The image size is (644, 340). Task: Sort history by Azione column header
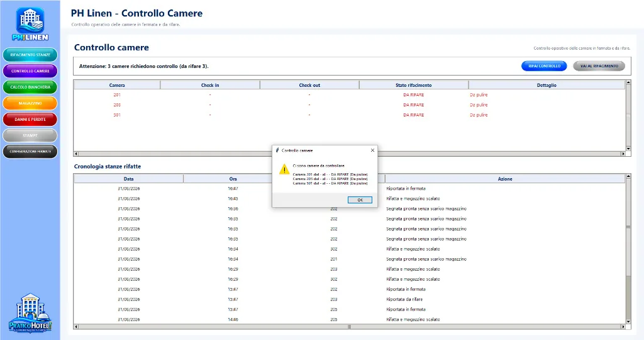point(505,179)
